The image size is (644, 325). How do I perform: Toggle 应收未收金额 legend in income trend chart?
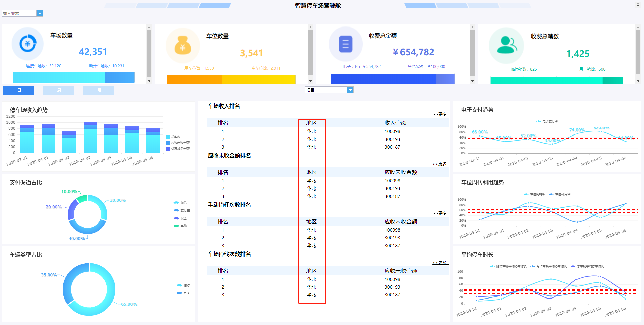(x=178, y=143)
